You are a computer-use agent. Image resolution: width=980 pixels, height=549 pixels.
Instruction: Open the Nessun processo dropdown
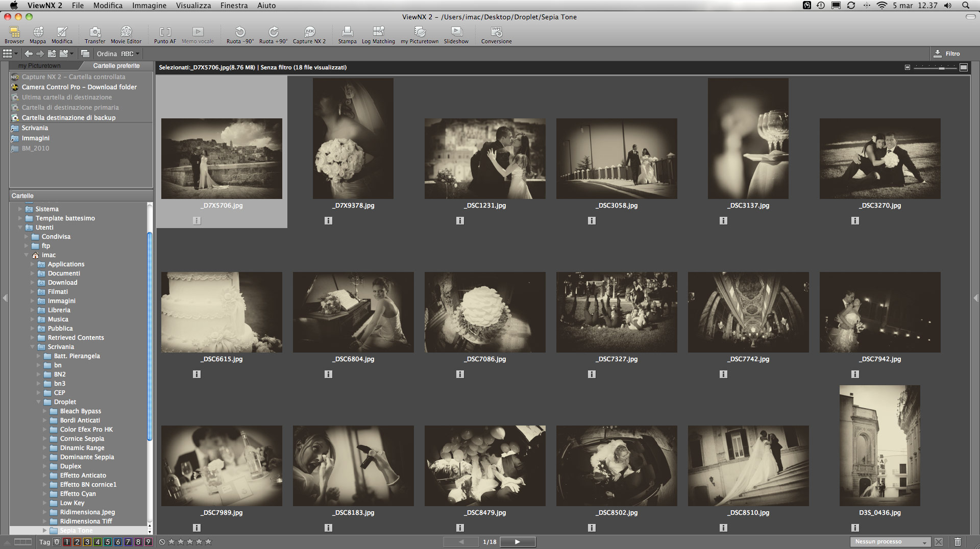pos(891,542)
